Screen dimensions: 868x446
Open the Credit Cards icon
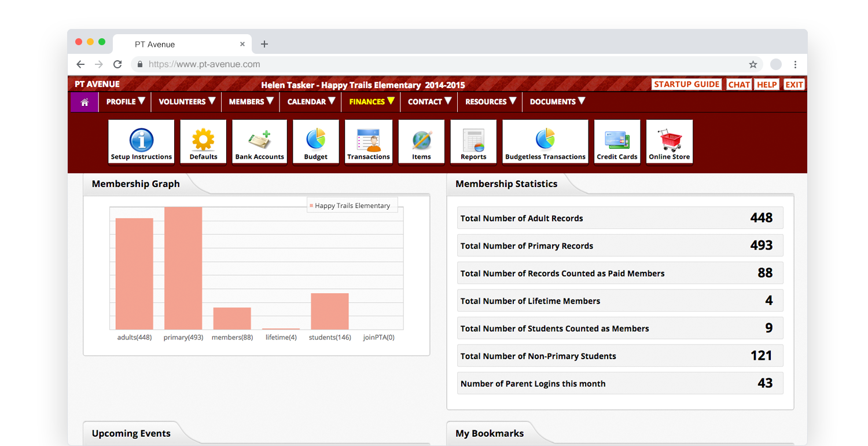(x=617, y=142)
